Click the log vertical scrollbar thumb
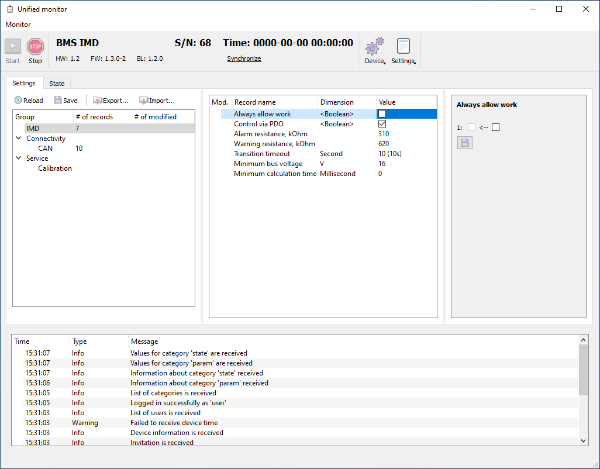Viewport: 600px width, 469px height. tap(583, 370)
